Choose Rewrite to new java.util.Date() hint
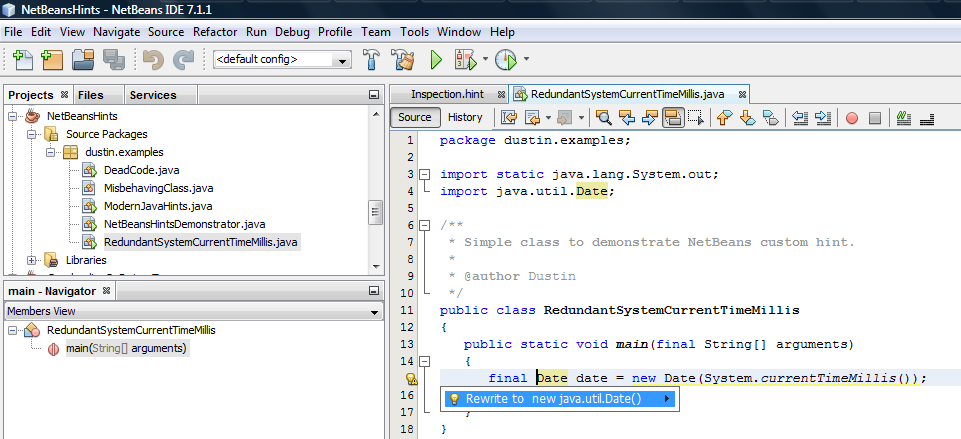Viewport: 961px width, 439px height. [x=560, y=399]
